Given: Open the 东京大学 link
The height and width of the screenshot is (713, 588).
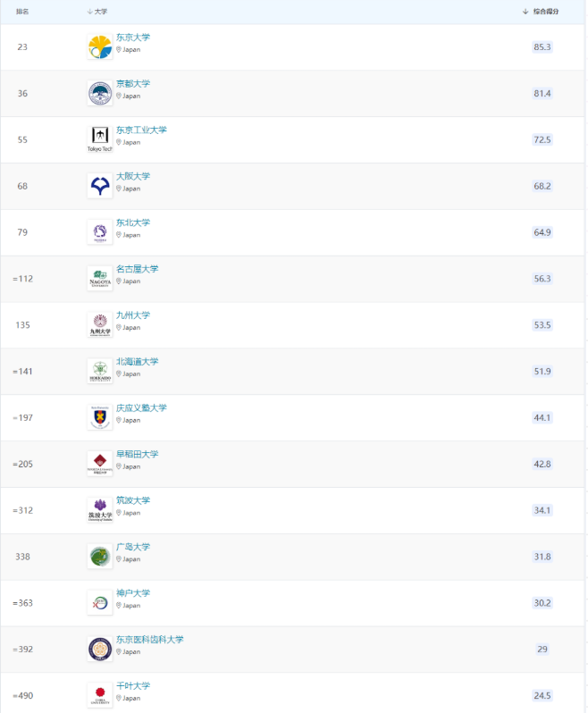Looking at the screenshot, I should [x=133, y=38].
